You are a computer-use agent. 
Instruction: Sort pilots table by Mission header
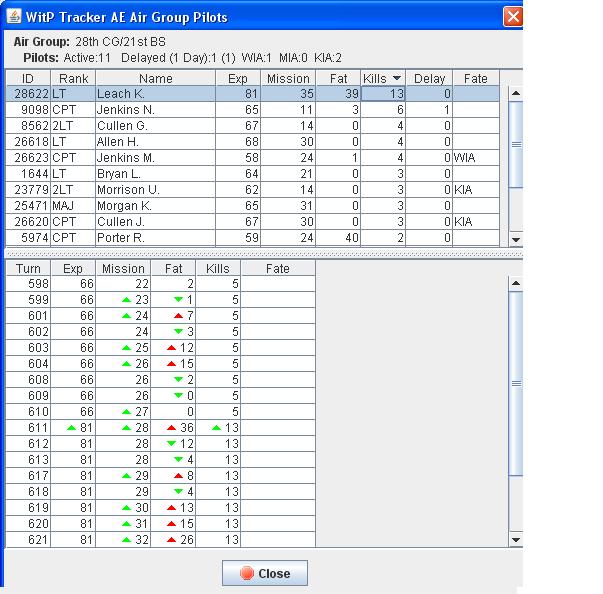(288, 78)
